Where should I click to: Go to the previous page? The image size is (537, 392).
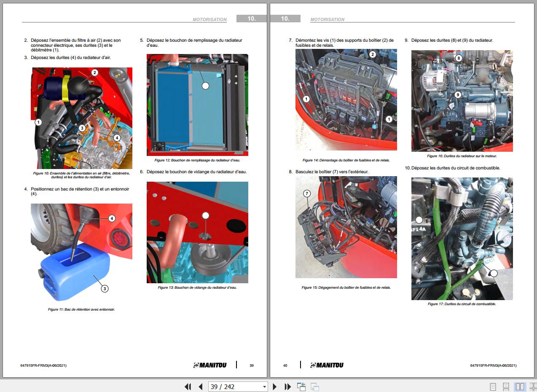pyautogui.click(x=201, y=387)
